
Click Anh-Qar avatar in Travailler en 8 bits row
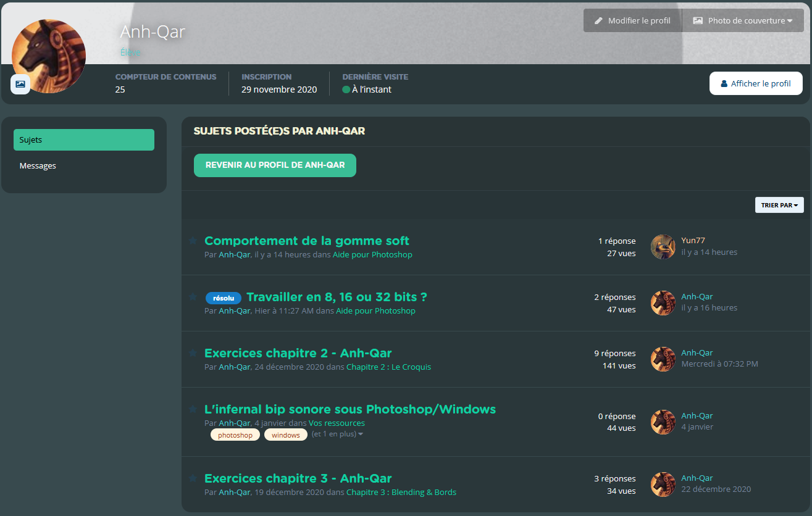(x=663, y=303)
